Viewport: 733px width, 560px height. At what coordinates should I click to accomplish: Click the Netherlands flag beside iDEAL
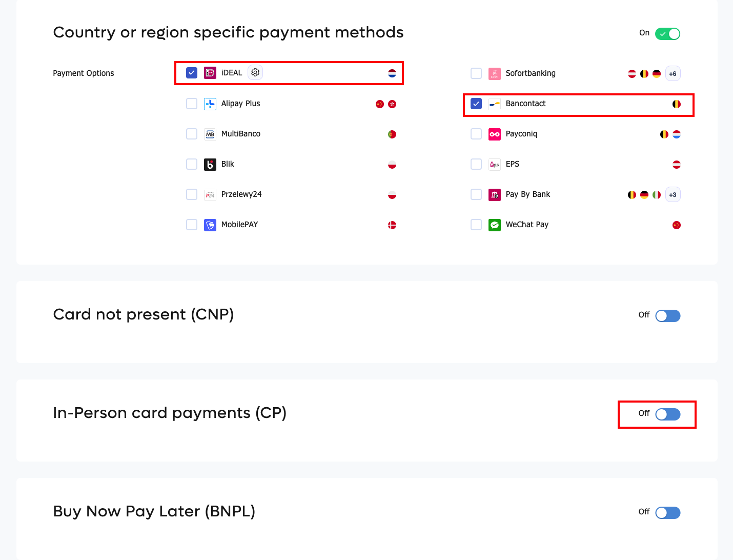pos(392,73)
